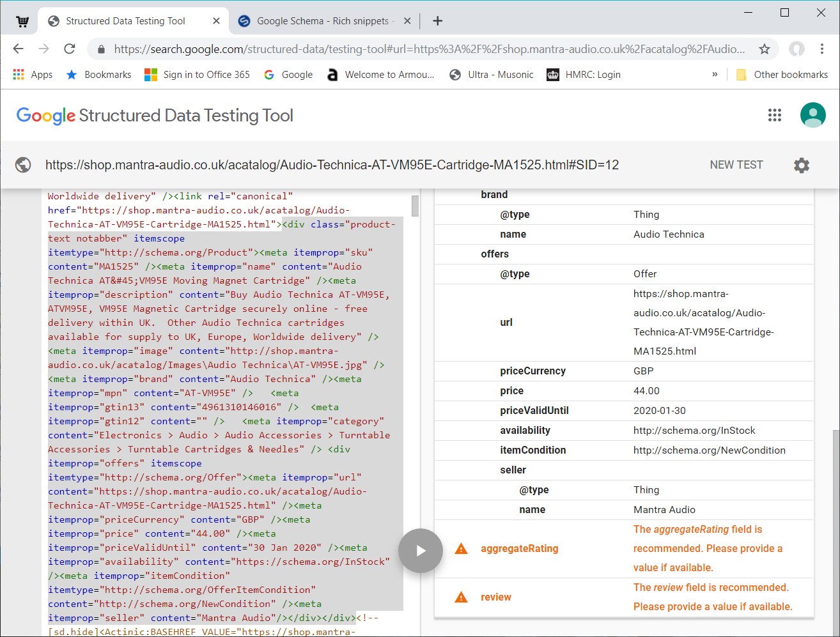Open the Google account avatar menu
Image resolution: width=840 pixels, height=637 pixels.
pyautogui.click(x=813, y=115)
